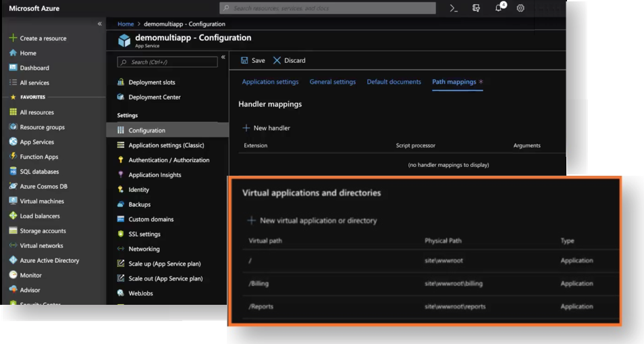Viewport: 644px width, 344px height.
Task: Collapse the resource menu pane
Action: click(x=223, y=57)
